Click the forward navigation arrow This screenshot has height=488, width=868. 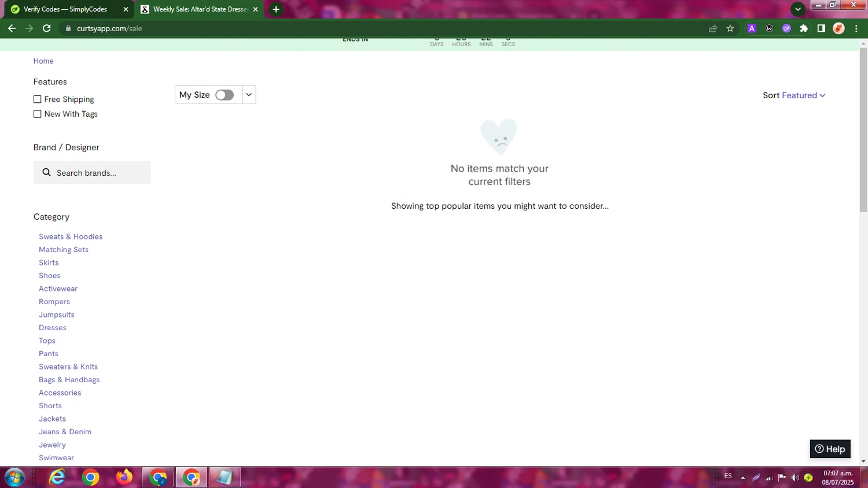(29, 28)
